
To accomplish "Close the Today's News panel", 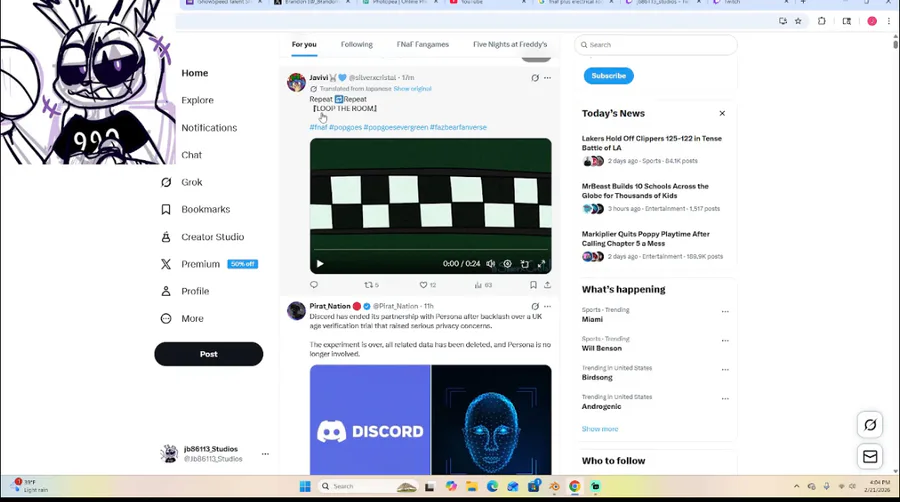I will coord(722,114).
